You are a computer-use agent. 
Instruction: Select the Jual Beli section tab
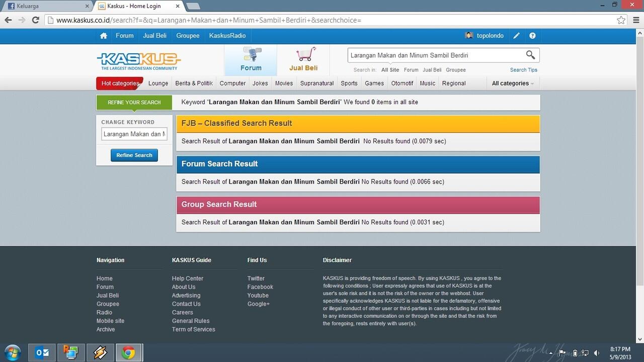(x=303, y=60)
